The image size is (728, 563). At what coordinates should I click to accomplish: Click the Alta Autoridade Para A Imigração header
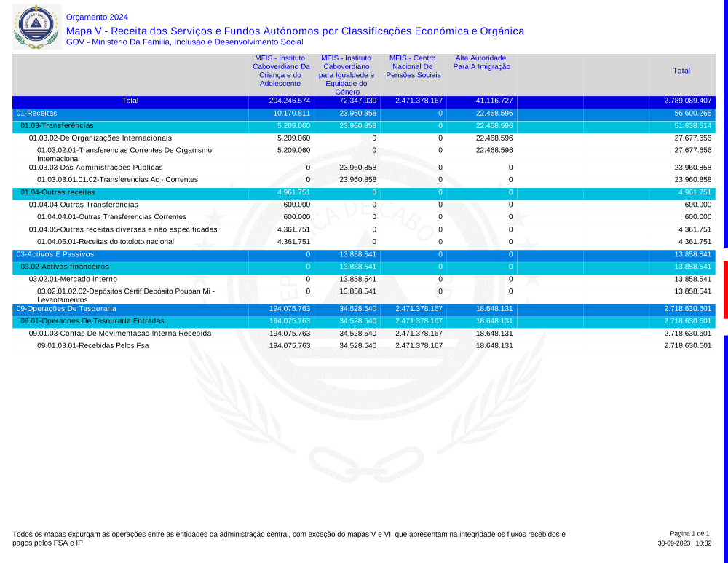click(481, 62)
